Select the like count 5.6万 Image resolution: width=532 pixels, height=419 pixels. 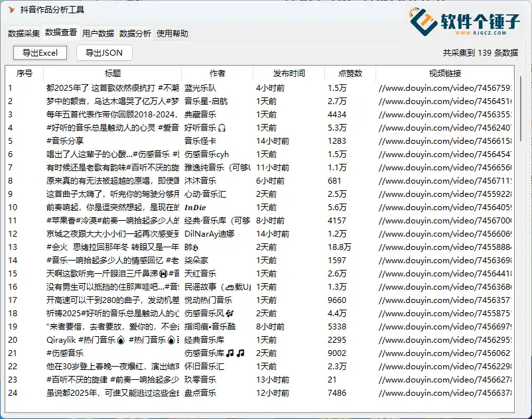(337, 207)
